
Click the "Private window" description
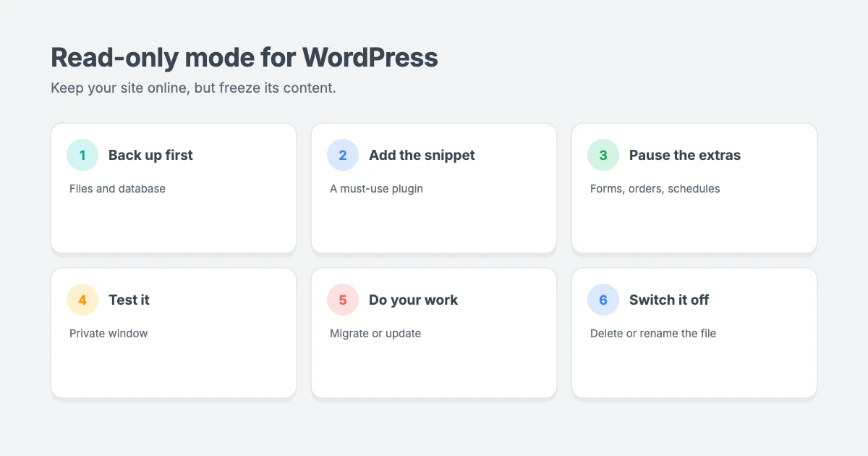coord(109,334)
